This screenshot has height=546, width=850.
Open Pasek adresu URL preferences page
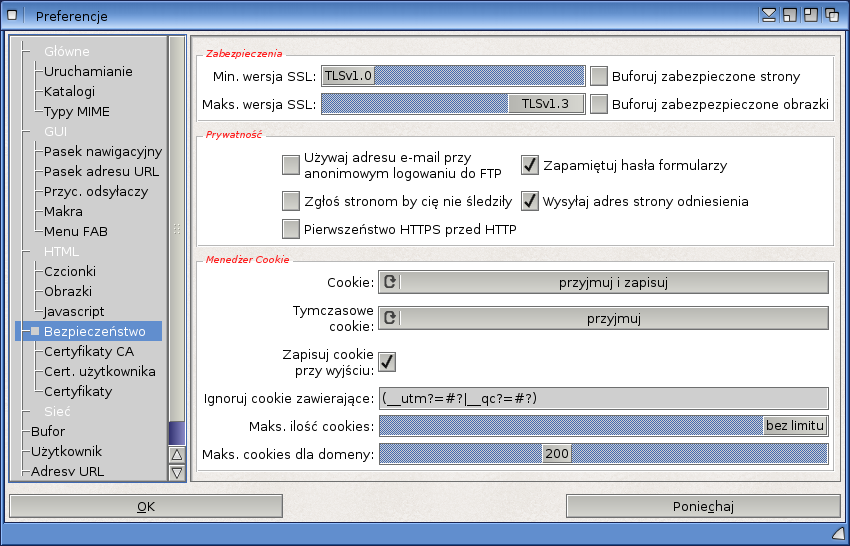pyautogui.click(x=101, y=172)
